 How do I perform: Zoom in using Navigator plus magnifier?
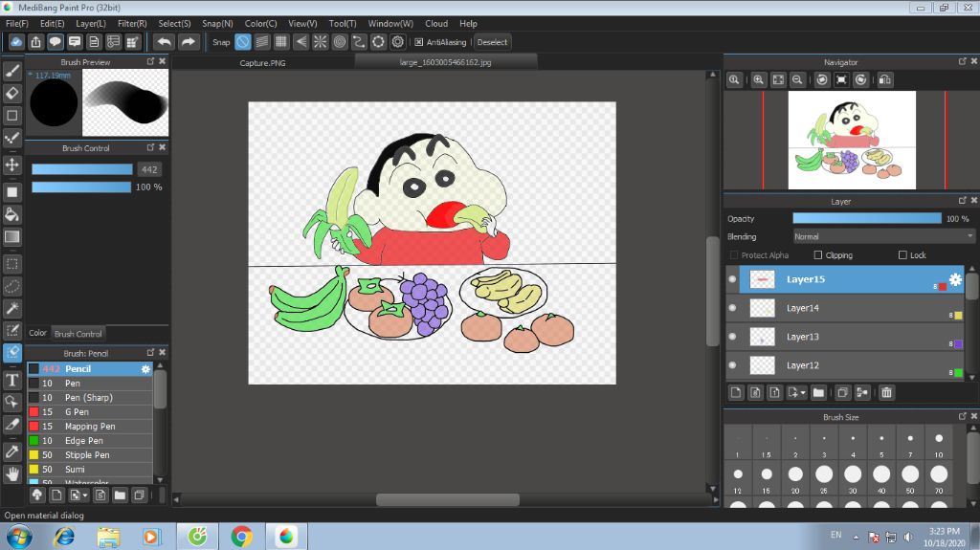coord(759,80)
